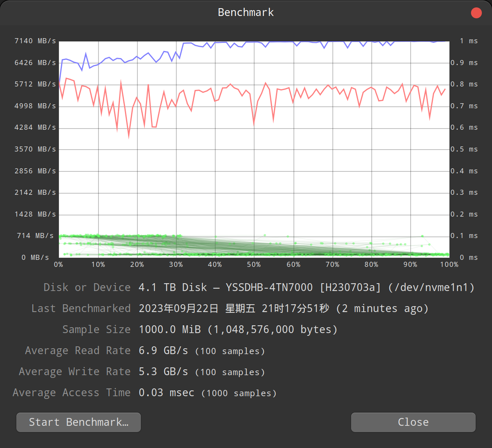
Task: Select the Benchmark title text
Action: tap(246, 12)
